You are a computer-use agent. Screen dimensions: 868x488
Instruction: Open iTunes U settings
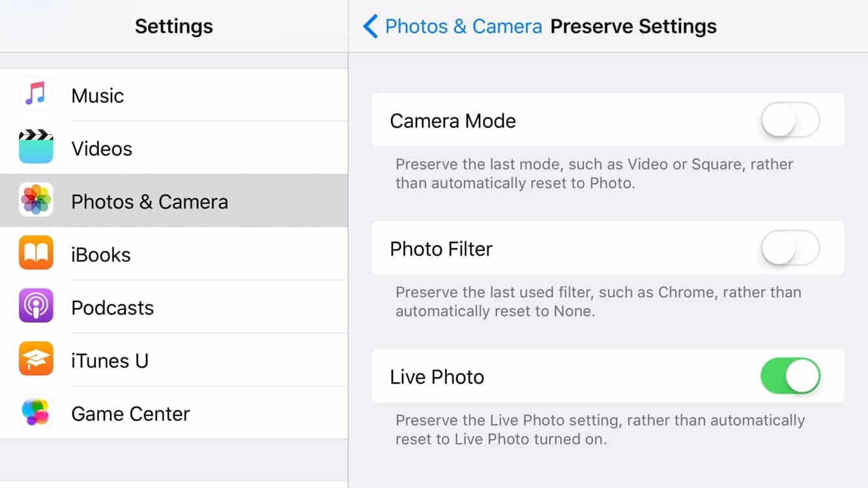click(195, 360)
